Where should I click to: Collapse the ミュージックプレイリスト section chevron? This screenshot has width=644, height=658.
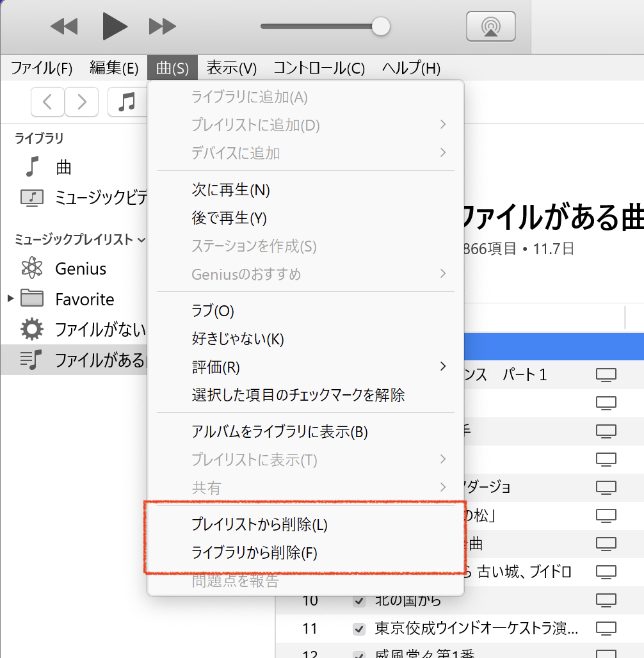[141, 240]
